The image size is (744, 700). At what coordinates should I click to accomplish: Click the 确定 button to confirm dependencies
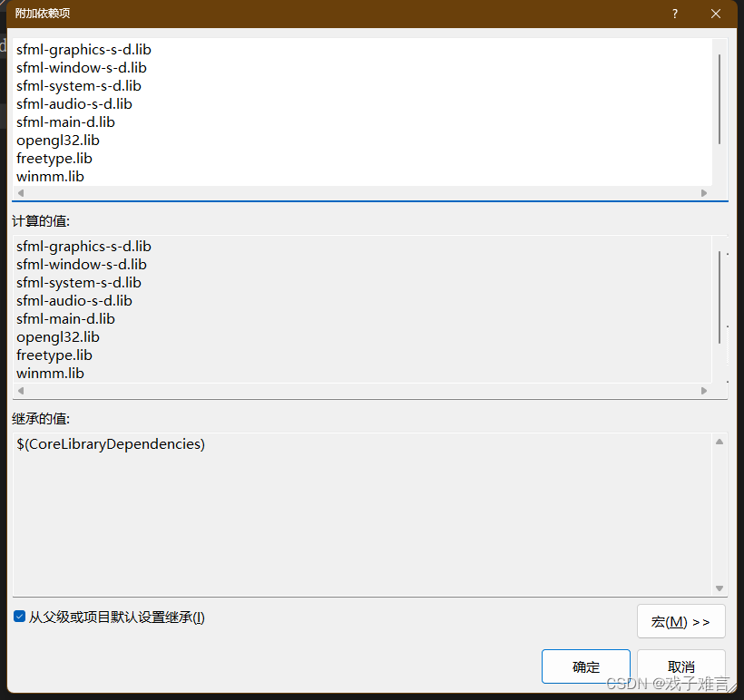click(x=585, y=666)
